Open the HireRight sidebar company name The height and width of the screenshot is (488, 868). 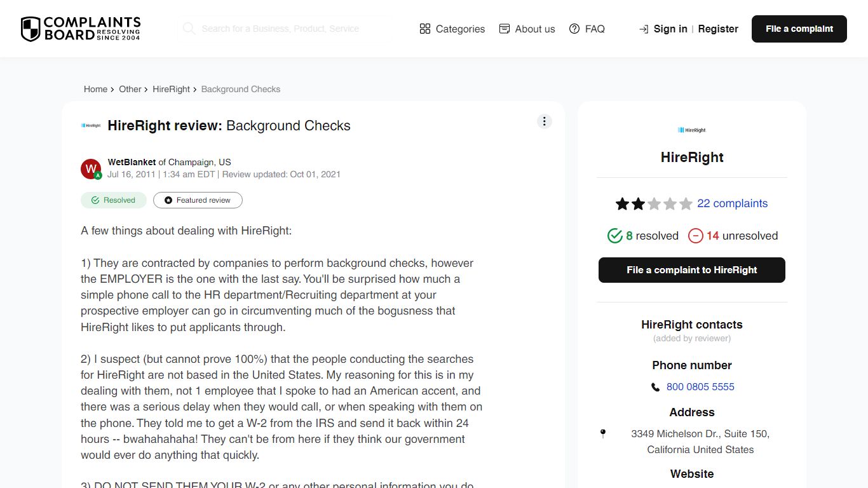click(x=692, y=158)
